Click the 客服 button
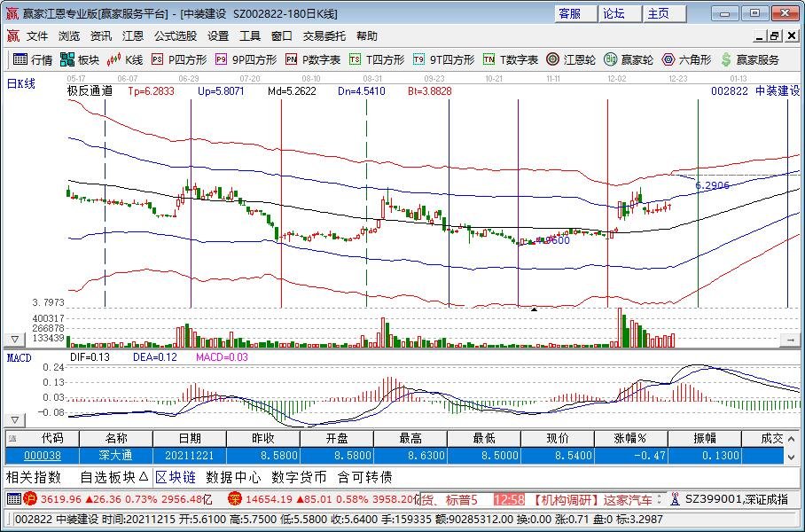Image resolution: width=805 pixels, height=532 pixels. click(x=575, y=13)
